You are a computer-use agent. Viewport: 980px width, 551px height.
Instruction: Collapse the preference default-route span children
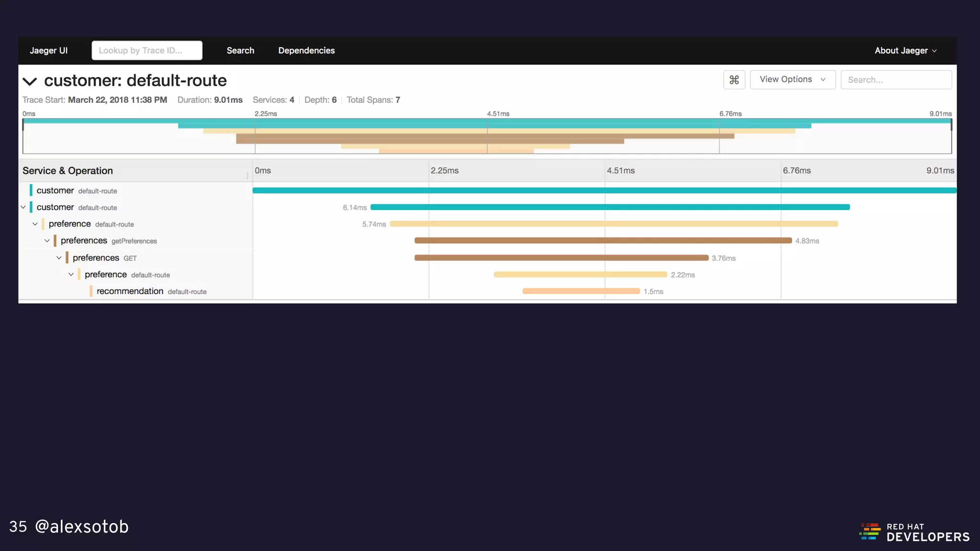coord(35,224)
